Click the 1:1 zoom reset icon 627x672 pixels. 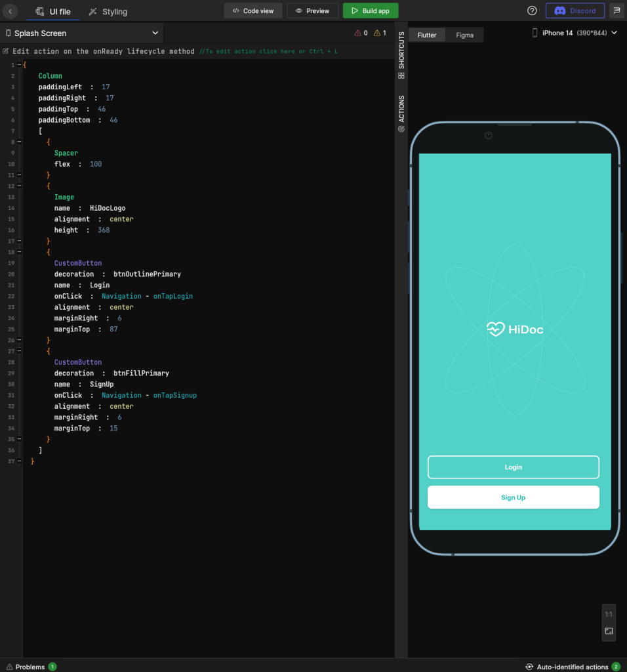tap(609, 614)
